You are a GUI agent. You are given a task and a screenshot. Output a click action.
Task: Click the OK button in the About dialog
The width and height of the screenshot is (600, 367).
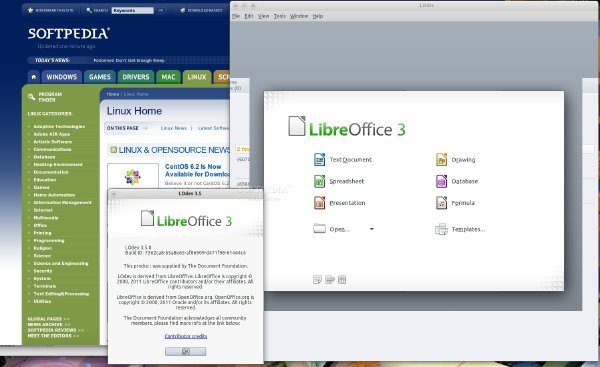click(186, 351)
